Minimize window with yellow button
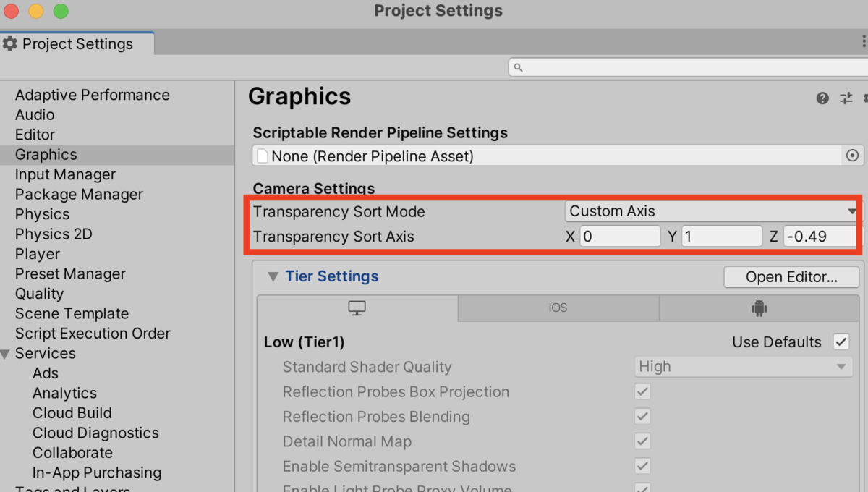Screen dimensions: 868x492 [x=36, y=11]
